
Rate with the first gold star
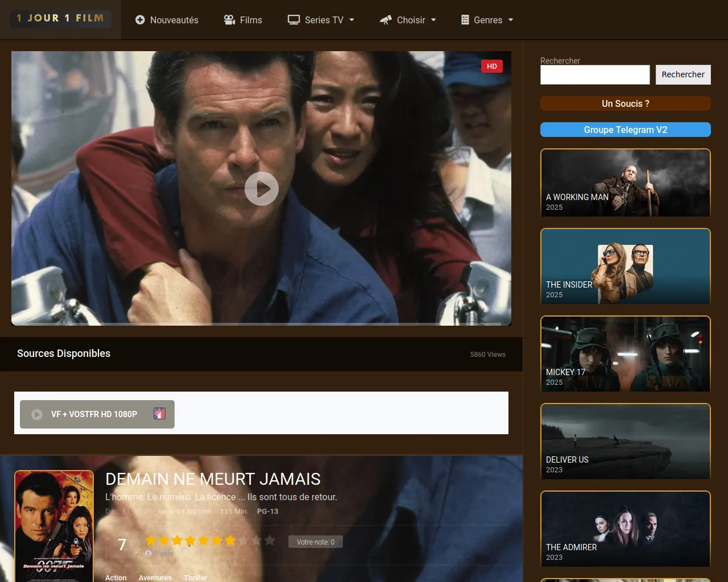coord(151,541)
